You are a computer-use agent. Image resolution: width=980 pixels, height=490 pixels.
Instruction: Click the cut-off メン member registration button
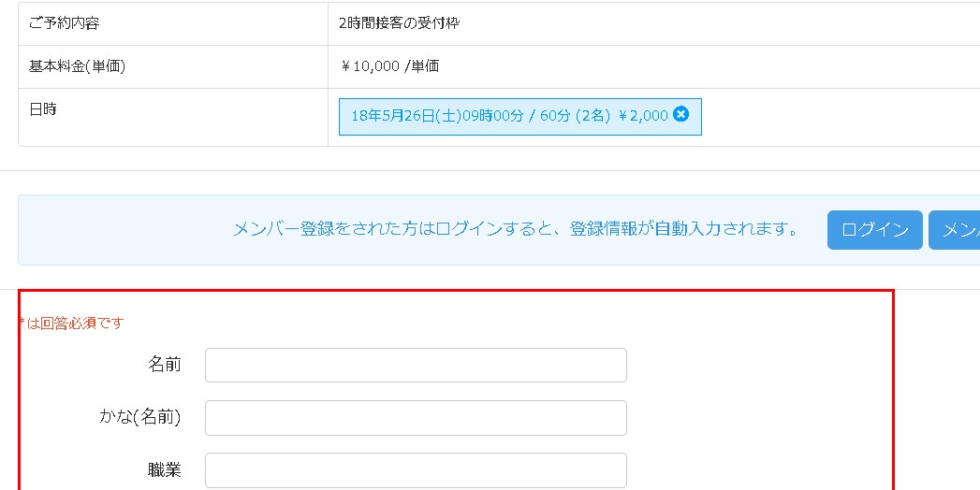(955, 230)
